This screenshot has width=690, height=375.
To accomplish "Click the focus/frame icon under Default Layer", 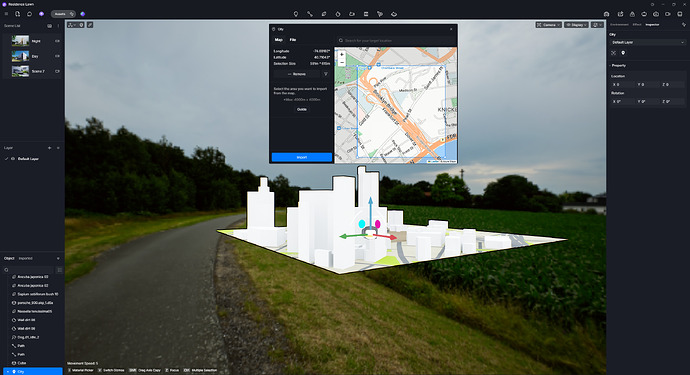I will 613,53.
